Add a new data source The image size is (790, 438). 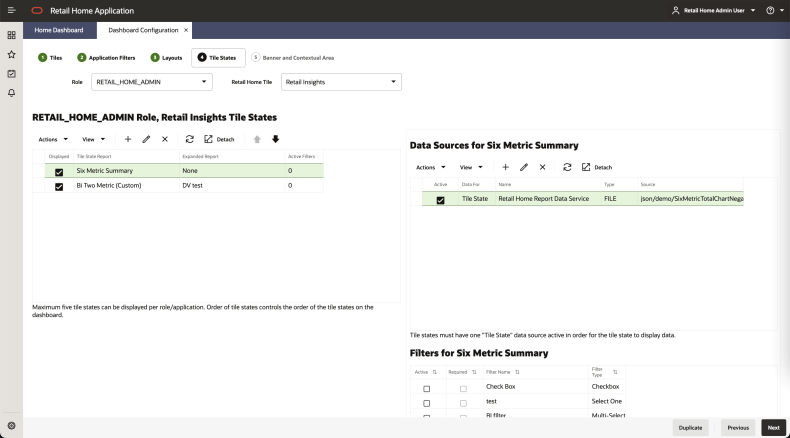[505, 167]
